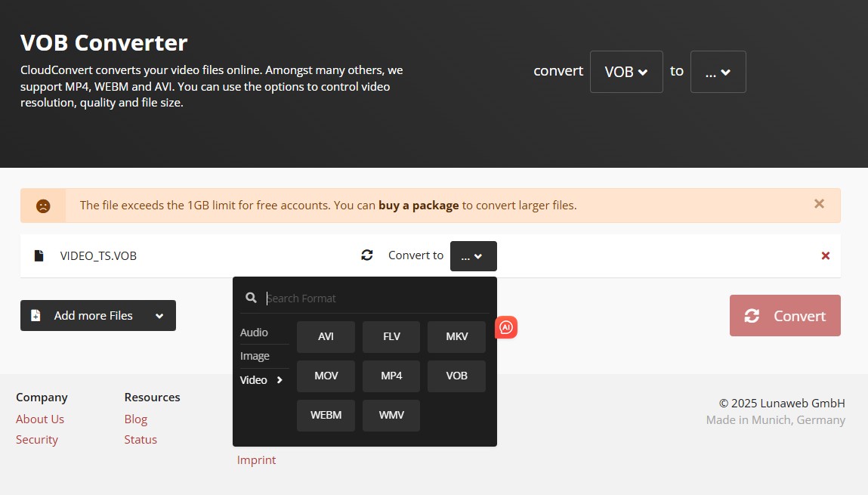Click the add-file icon on Add more Files
868x495 pixels.
(36, 315)
